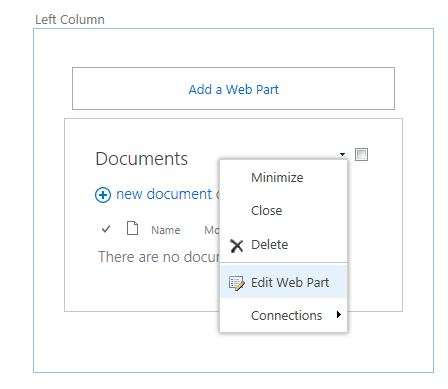Screen dimensions: 448x389
Task: Open the Documents web part menu arrow
Action: pyautogui.click(x=342, y=154)
